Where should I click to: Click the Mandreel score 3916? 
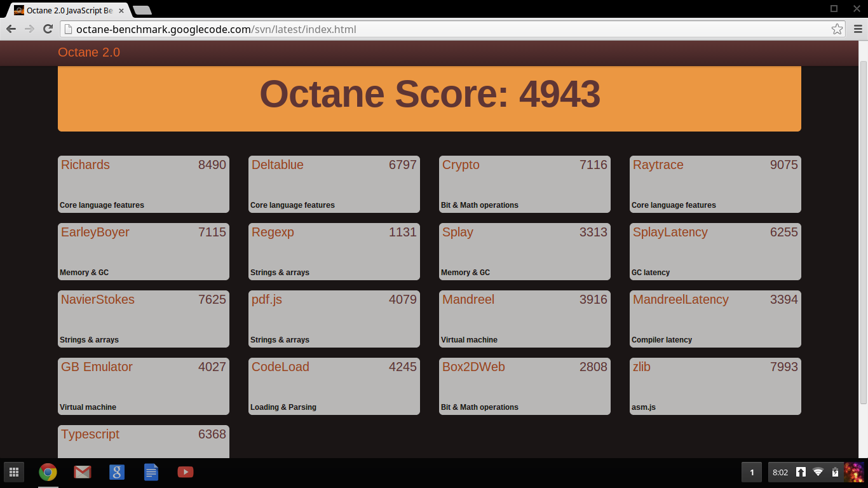click(593, 299)
